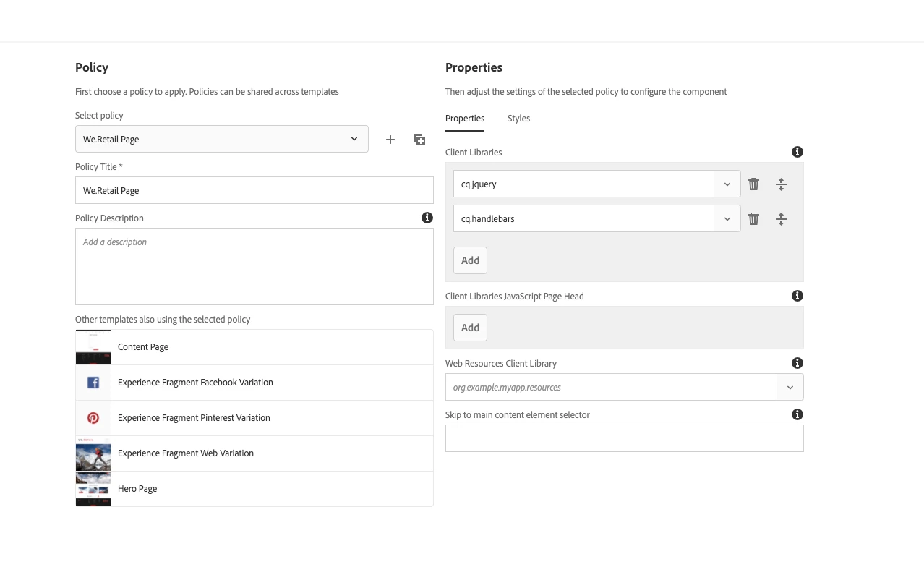Show info for Client Libraries JavaScript Page Head
The image size is (924, 567).
click(x=797, y=296)
